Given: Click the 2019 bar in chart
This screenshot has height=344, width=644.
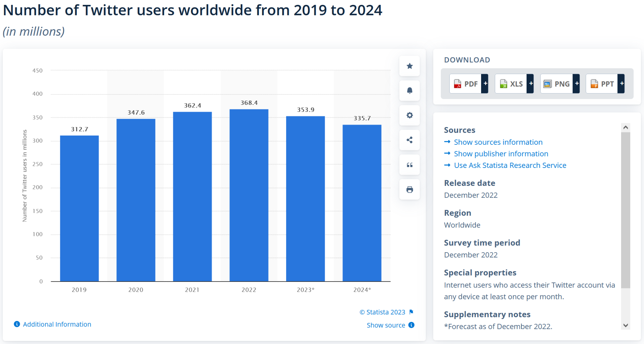Looking at the screenshot, I should pyautogui.click(x=79, y=208).
